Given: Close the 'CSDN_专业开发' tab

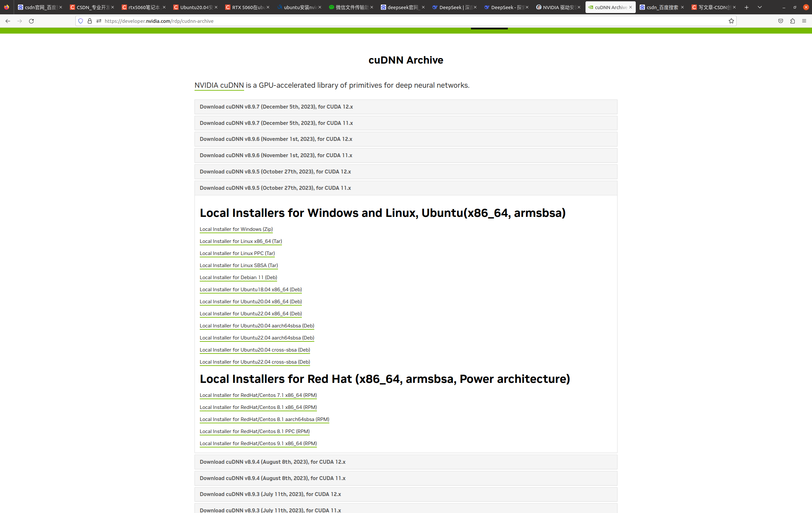Looking at the screenshot, I should 113,7.
